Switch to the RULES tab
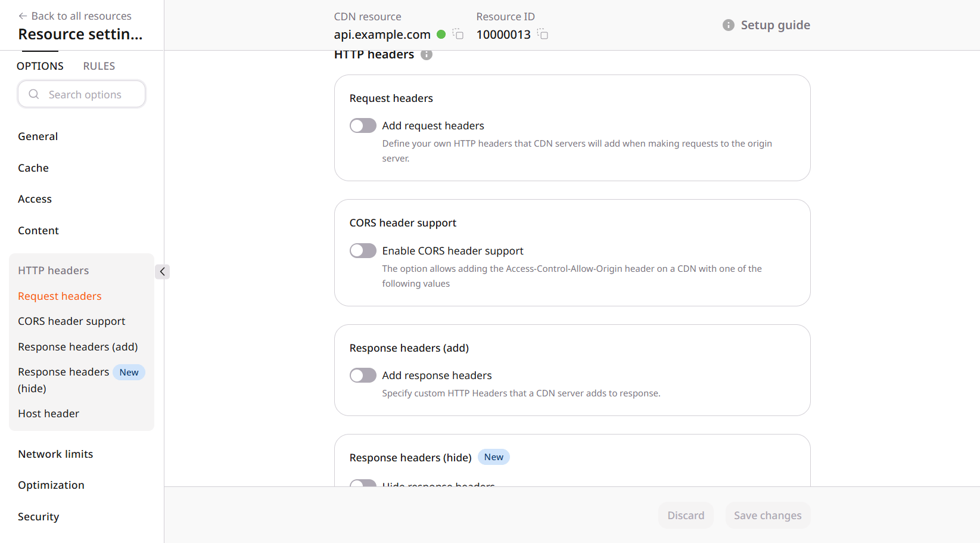Viewport: 980px width, 543px height. point(99,66)
